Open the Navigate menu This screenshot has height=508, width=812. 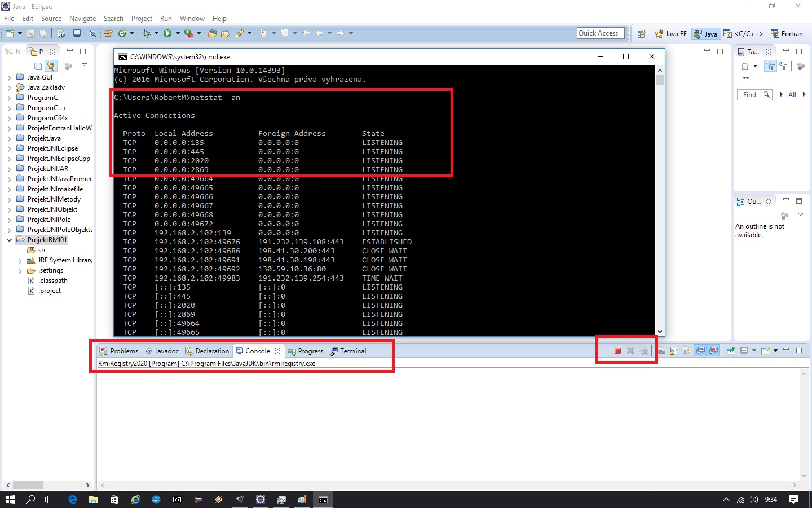(82, 18)
